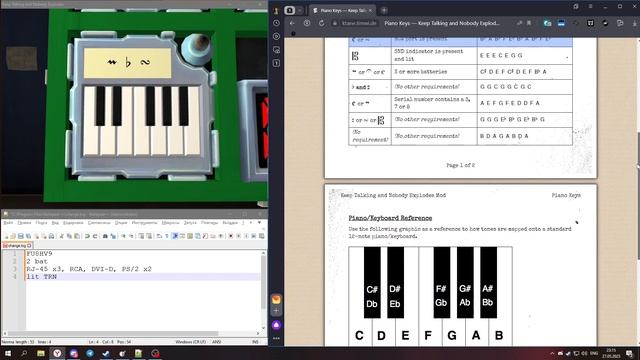Click the '2 or more batteries' table cell

(434, 72)
